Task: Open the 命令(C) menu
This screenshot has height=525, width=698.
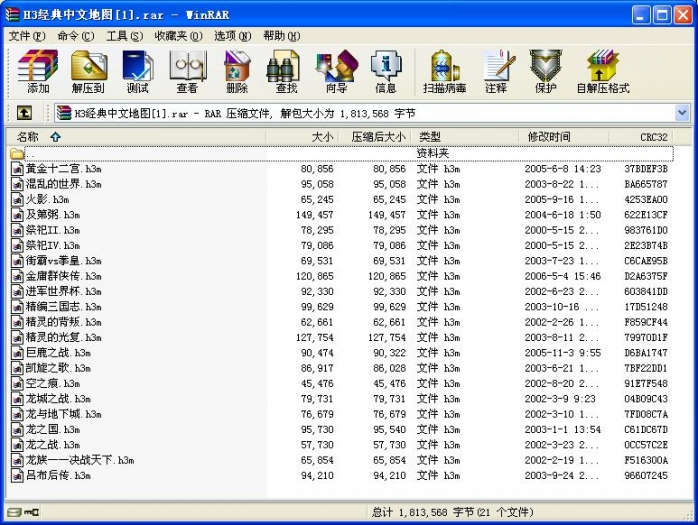Action: (76, 36)
